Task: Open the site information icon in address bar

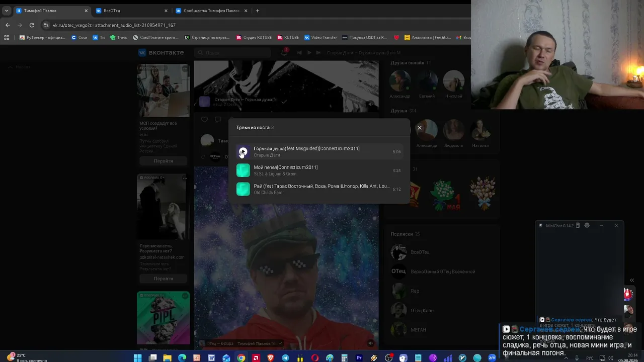Action: pyautogui.click(x=46, y=25)
